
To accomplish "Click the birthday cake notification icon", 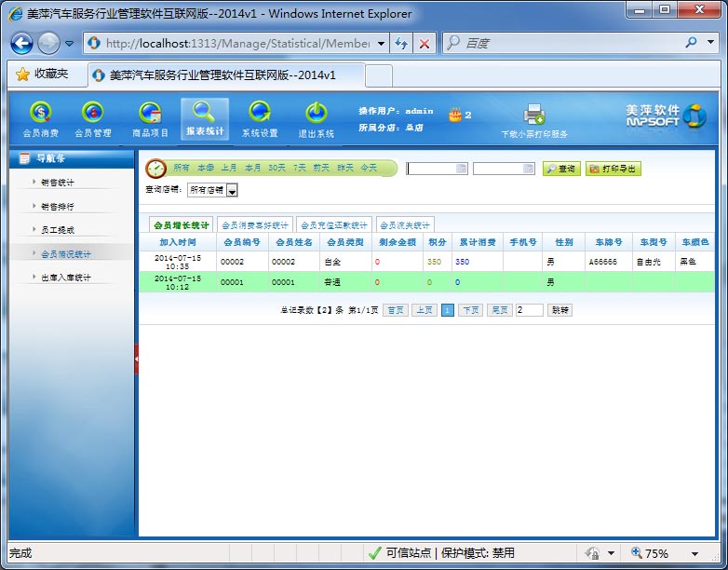I will tap(454, 115).
